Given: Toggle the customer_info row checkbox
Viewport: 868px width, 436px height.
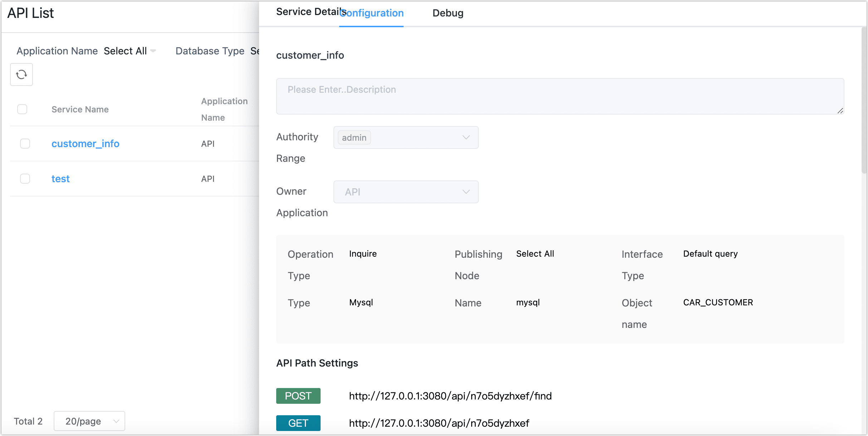Looking at the screenshot, I should [x=24, y=144].
